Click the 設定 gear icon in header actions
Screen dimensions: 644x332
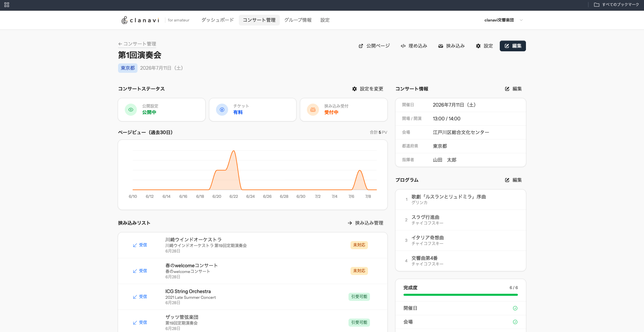[x=478, y=46]
